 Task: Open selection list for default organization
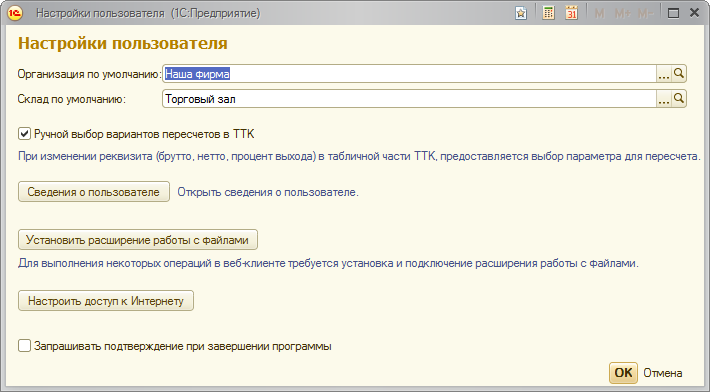pos(664,73)
